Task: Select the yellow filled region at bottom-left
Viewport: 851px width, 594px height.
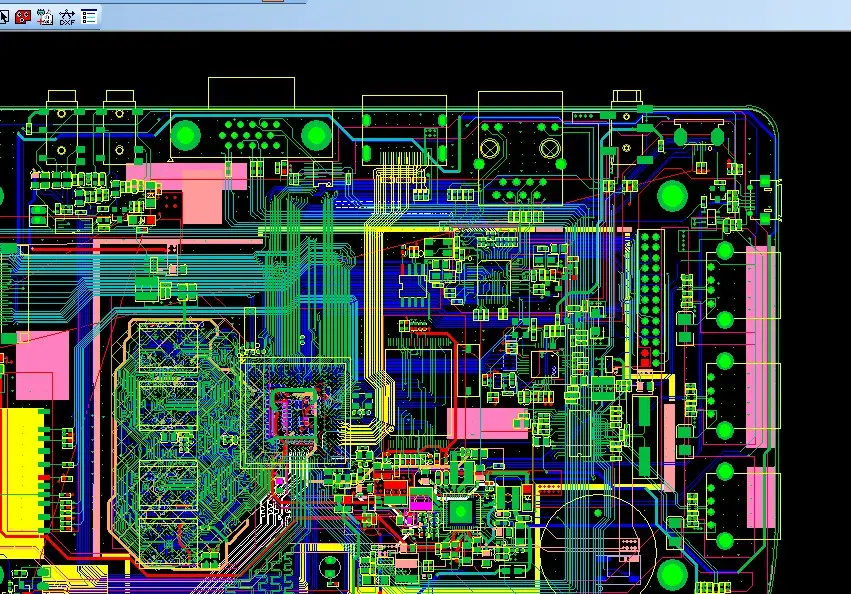Action: (20, 470)
